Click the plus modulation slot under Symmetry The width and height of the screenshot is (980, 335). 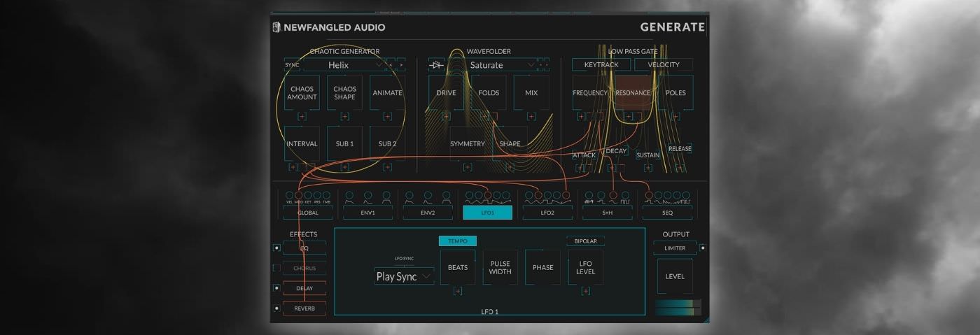pos(467,167)
